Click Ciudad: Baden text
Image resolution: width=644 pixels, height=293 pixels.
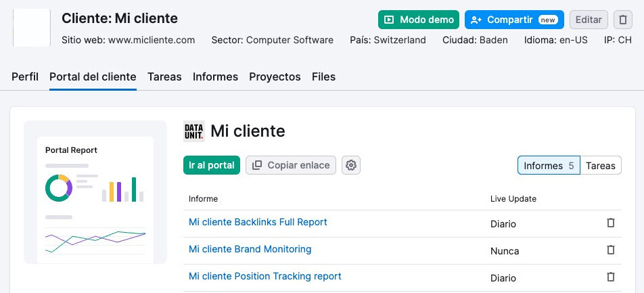point(475,41)
